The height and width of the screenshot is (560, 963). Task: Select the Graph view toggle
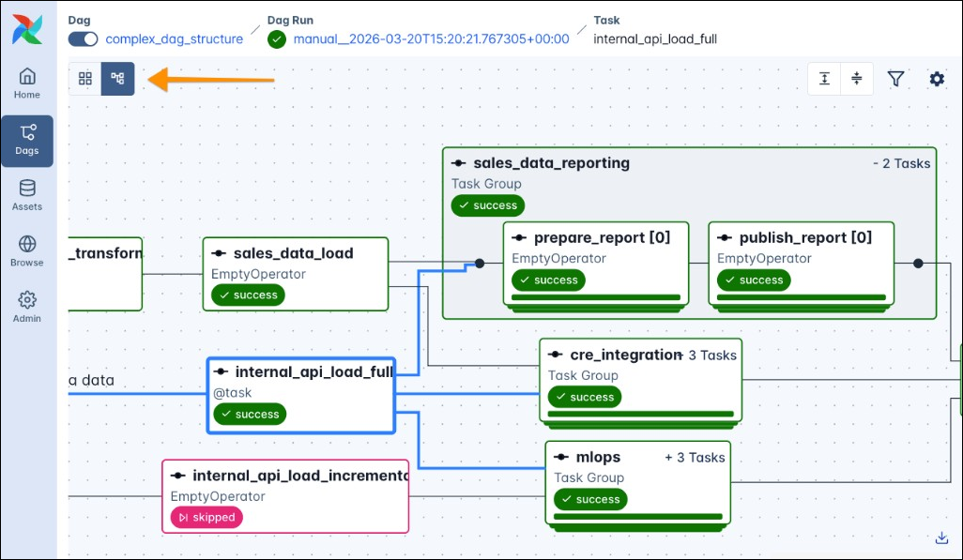(x=117, y=79)
